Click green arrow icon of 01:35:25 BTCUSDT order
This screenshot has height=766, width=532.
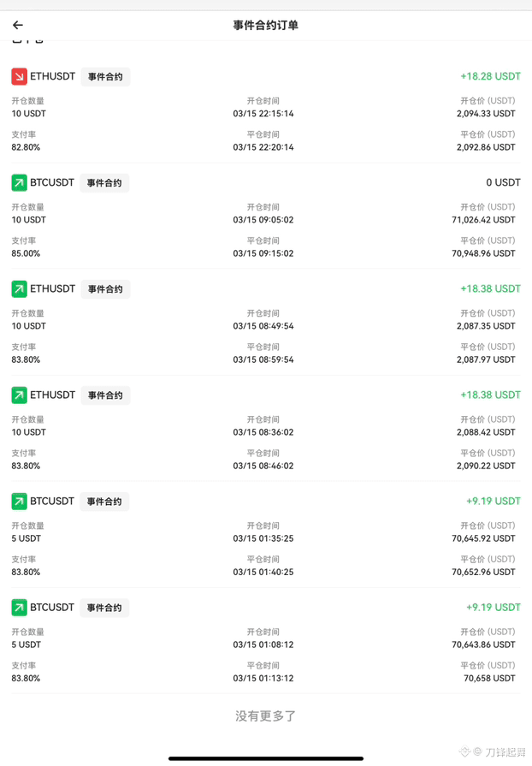(x=19, y=502)
